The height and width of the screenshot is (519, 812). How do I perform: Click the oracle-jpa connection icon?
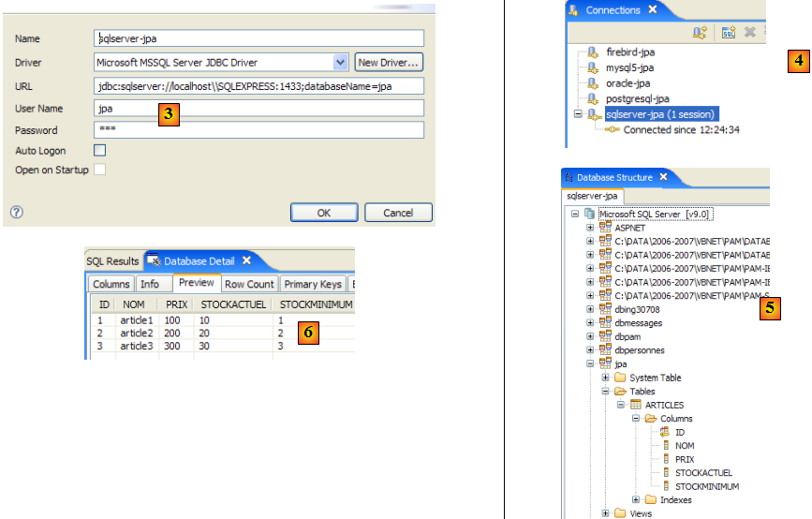[x=592, y=83]
